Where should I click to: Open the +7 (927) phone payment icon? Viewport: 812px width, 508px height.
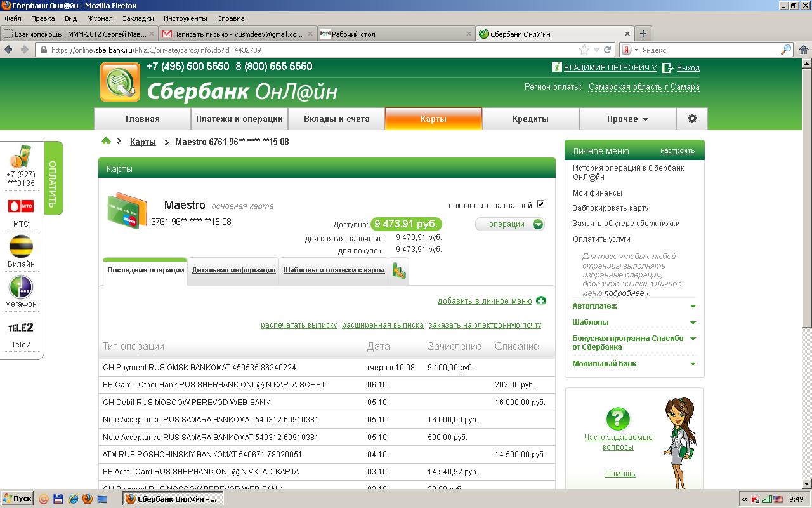[x=20, y=156]
